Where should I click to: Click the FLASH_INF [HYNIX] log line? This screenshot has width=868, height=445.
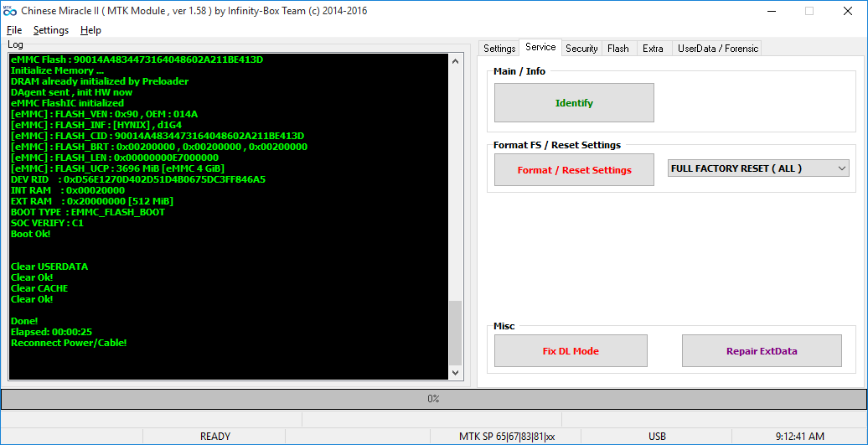click(96, 125)
